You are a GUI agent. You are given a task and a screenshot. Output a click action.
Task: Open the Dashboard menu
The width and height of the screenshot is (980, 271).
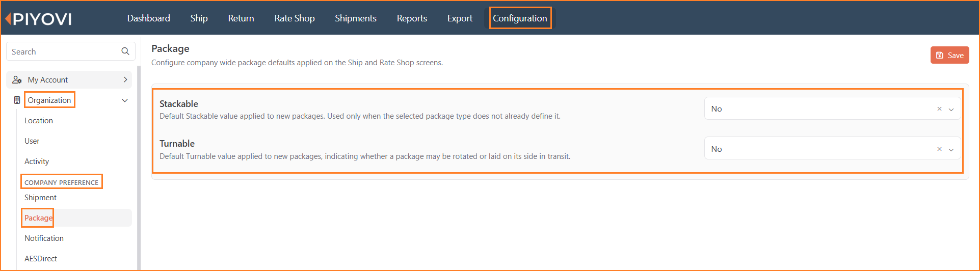tap(148, 18)
